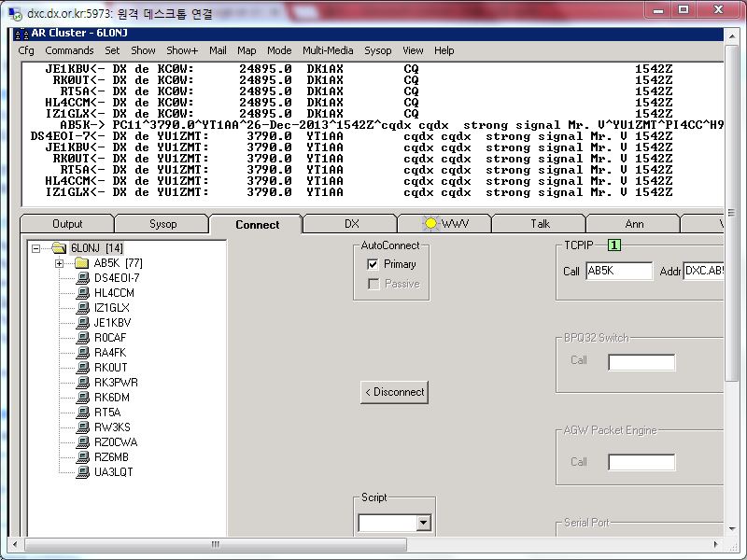Open the Mail menu
The width and height of the screenshot is (747, 560).
pyautogui.click(x=218, y=50)
